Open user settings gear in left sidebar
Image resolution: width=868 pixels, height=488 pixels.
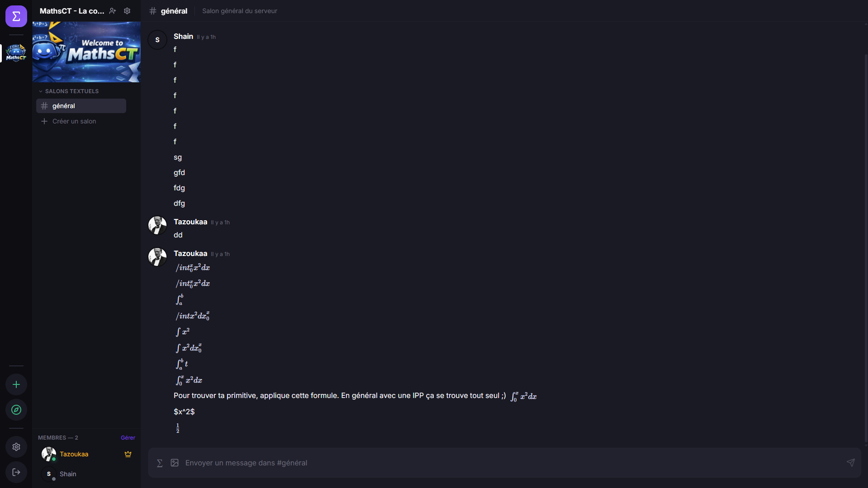click(x=16, y=447)
